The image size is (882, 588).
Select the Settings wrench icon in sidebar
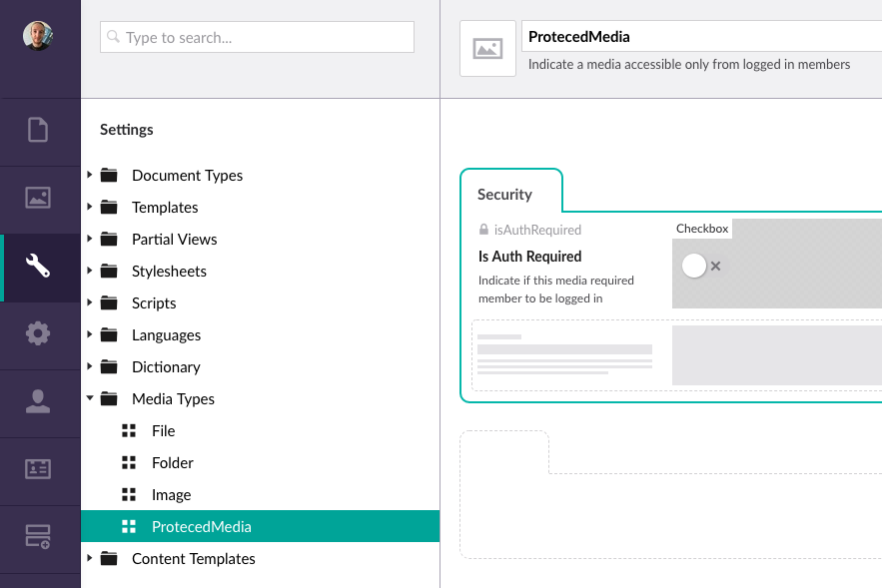38,266
